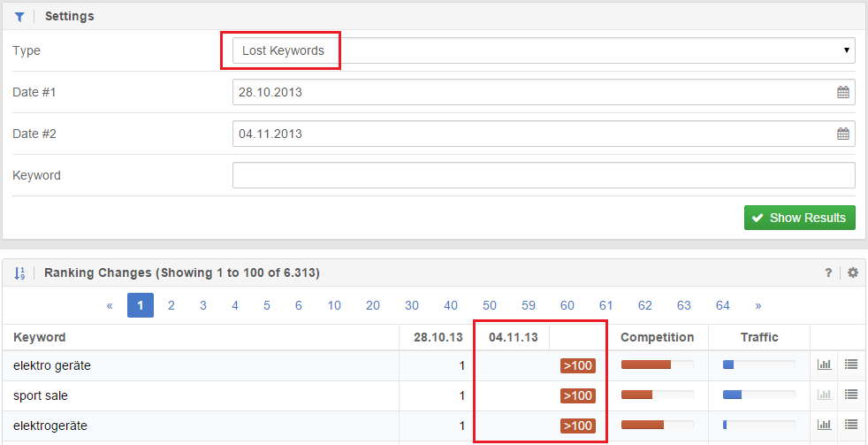This screenshot has width=868, height=445.
Task: Click the Show Results button
Action: [799, 218]
